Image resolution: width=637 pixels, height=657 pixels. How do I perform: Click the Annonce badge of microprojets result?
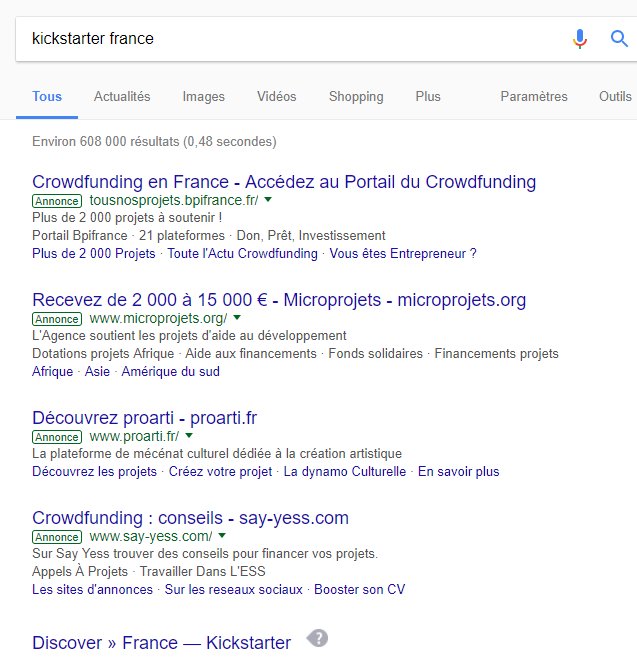point(57,319)
